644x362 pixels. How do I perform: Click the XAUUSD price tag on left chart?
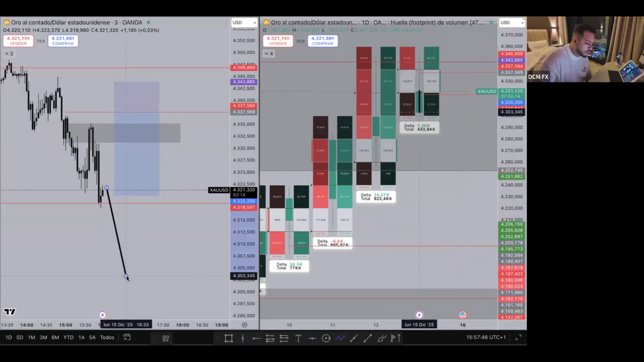pyautogui.click(x=219, y=190)
